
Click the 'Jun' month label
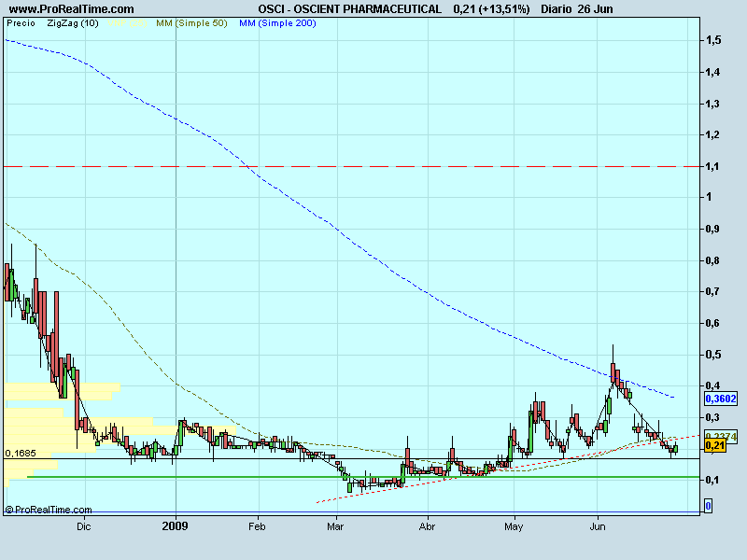(x=598, y=526)
